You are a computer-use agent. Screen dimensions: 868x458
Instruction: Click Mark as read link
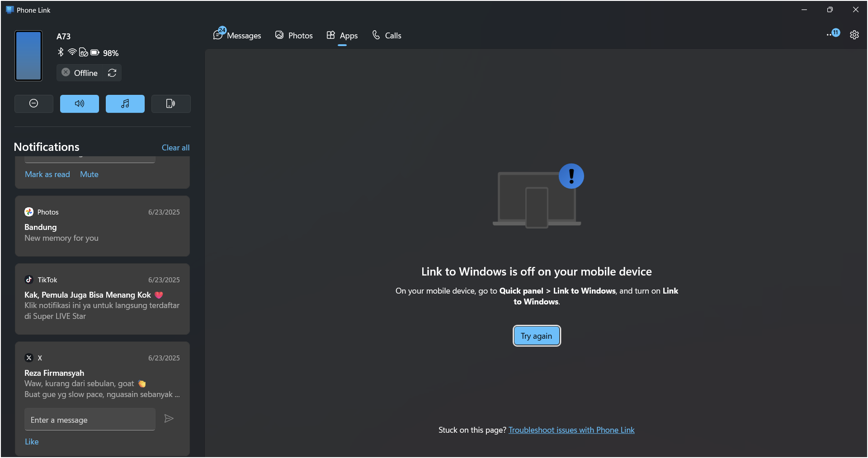click(x=47, y=174)
